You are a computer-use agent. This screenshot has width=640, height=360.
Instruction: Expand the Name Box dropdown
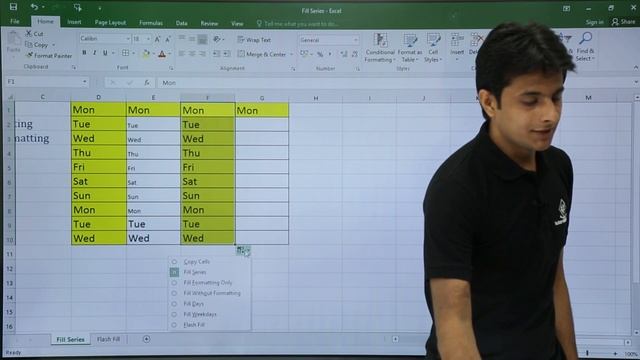point(84,82)
